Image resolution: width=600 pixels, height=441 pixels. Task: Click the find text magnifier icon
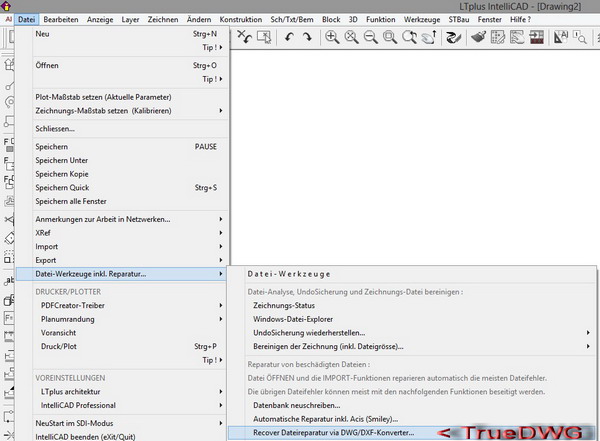click(x=580, y=37)
